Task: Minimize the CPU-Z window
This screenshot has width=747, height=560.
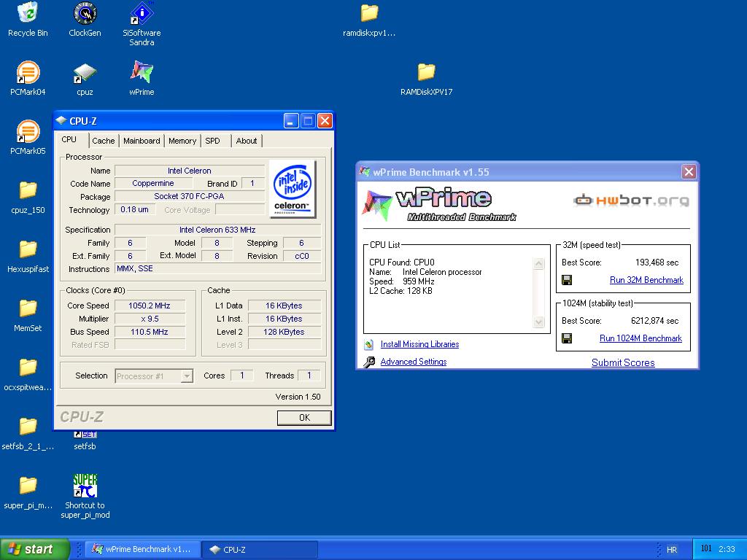Action: coord(291,121)
